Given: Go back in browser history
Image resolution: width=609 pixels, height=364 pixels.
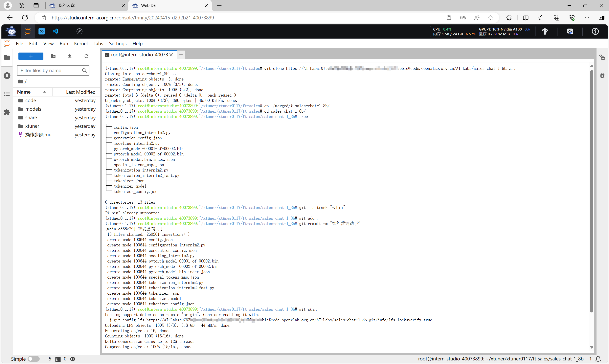Looking at the screenshot, I should tap(10, 18).
